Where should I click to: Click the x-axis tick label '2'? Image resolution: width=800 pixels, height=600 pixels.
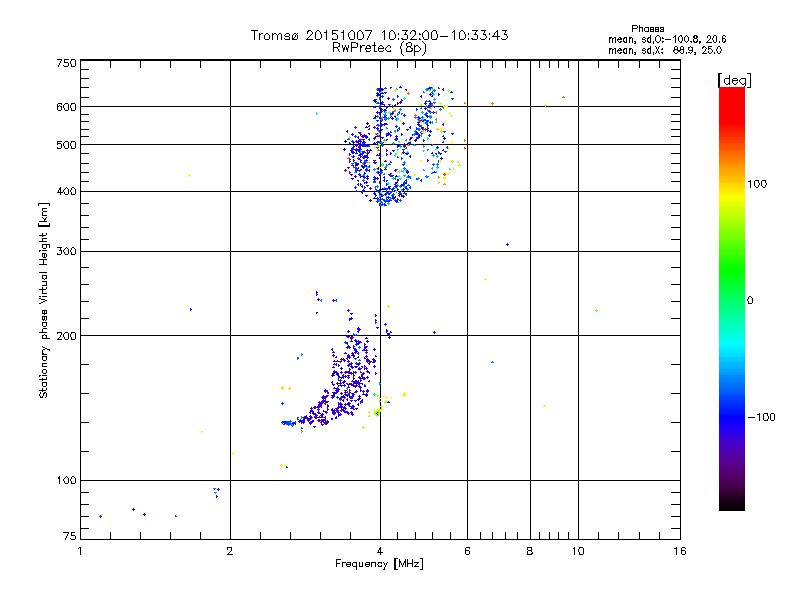click(230, 551)
